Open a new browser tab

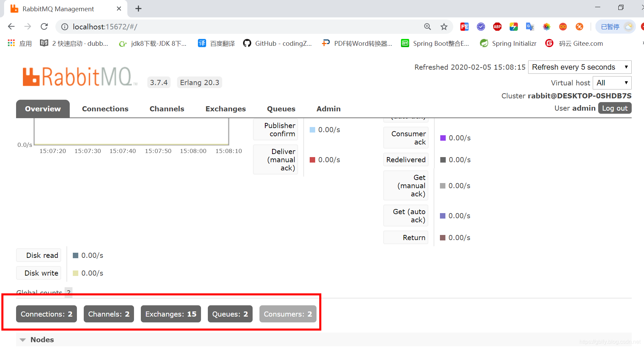138,9
